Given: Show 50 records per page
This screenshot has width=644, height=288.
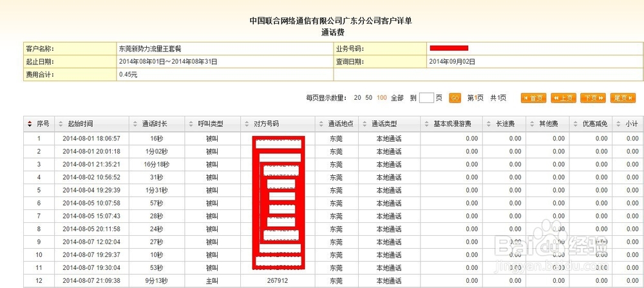Looking at the screenshot, I should [x=369, y=98].
